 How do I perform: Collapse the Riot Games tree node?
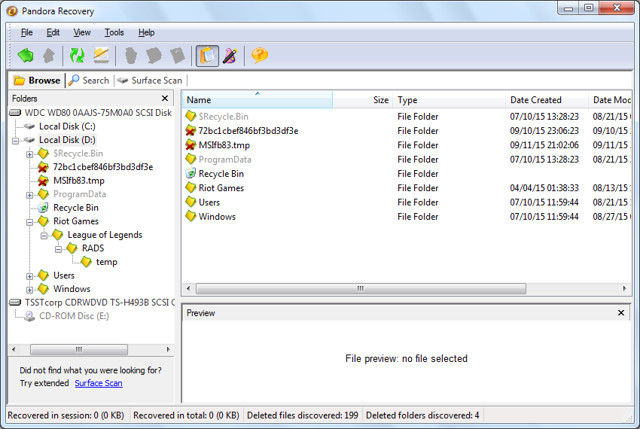coord(30,221)
